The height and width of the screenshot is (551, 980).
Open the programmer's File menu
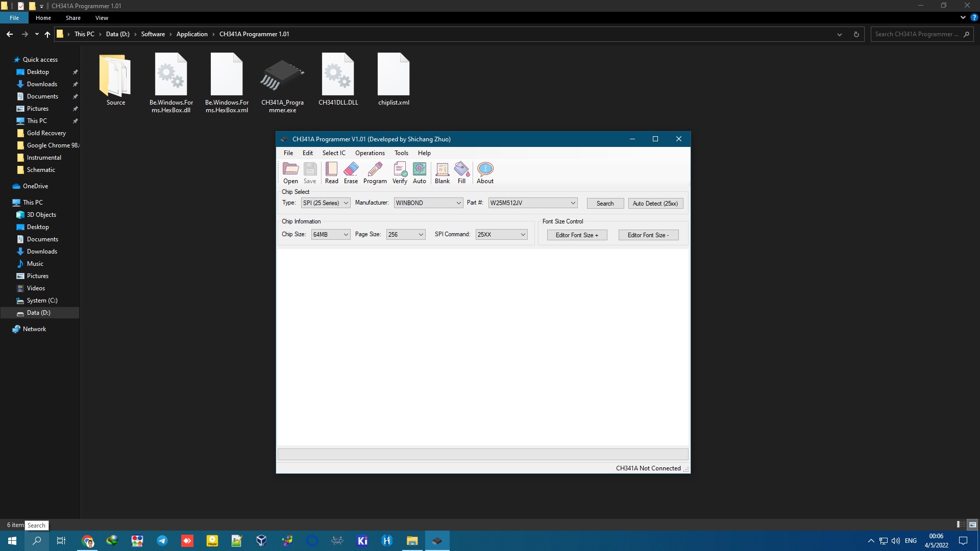(x=288, y=153)
